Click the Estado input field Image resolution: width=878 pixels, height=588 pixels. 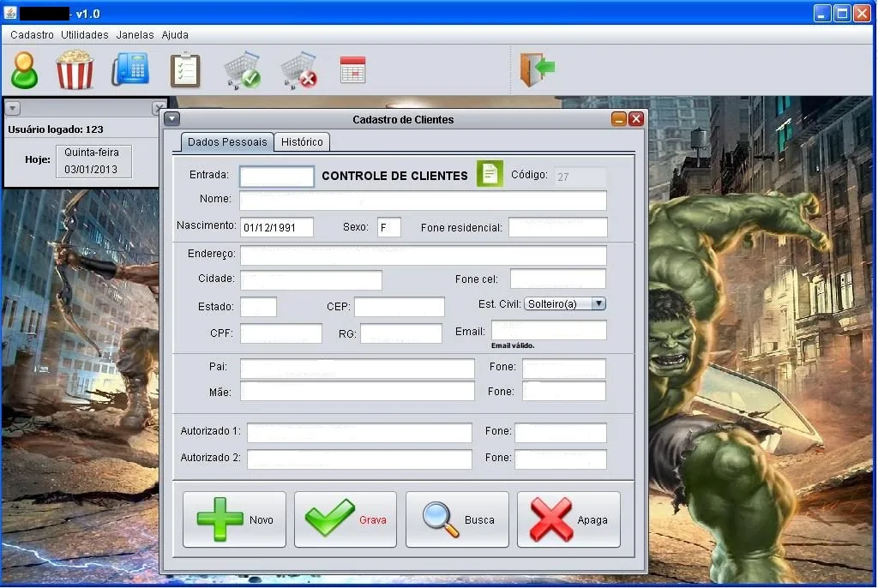(259, 307)
